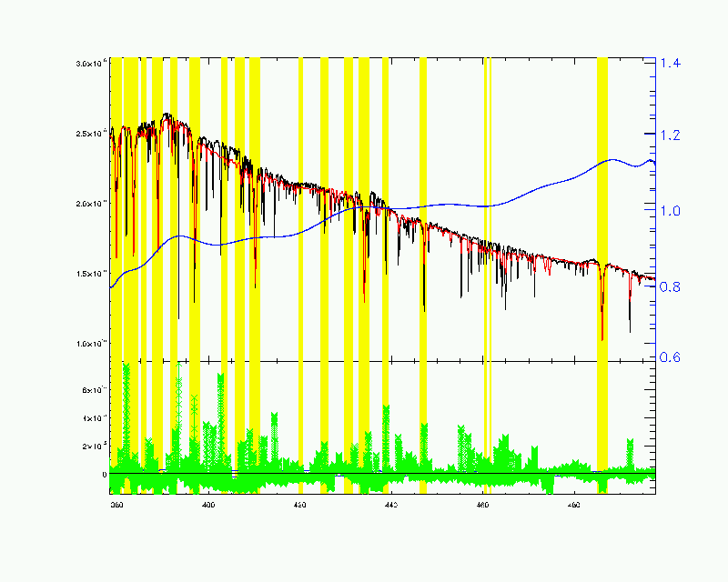The image size is (728, 582).
Task: Click the thin double yellow band near 460
Action: tap(488, 276)
